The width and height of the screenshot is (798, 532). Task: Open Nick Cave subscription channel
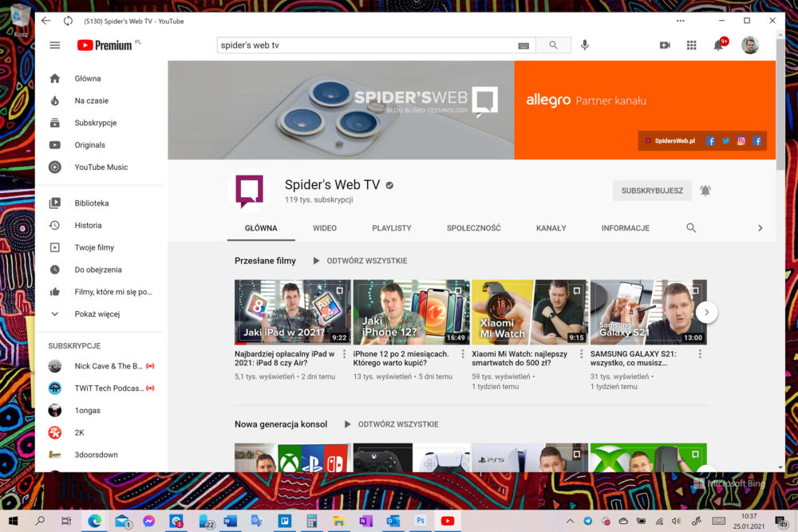(101, 366)
